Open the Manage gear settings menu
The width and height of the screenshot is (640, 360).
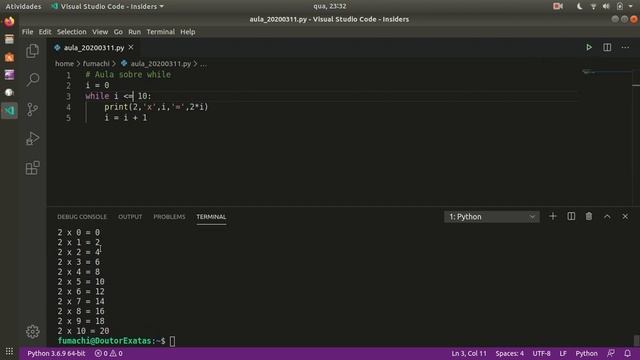click(x=33, y=331)
